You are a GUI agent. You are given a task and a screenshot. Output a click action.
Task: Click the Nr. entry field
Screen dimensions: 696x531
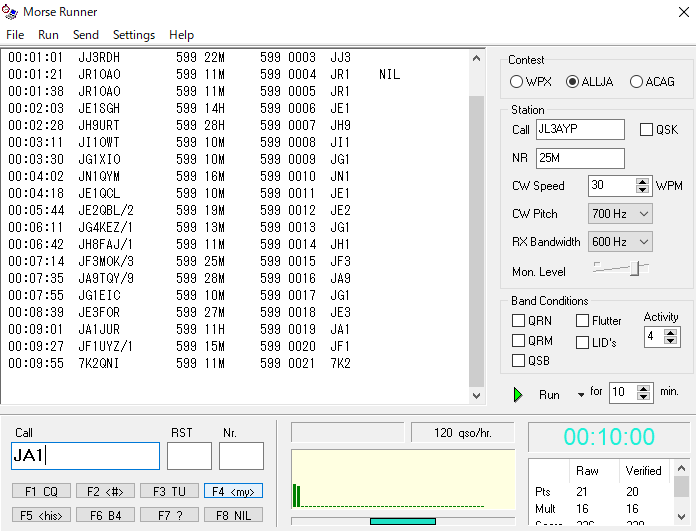[241, 456]
